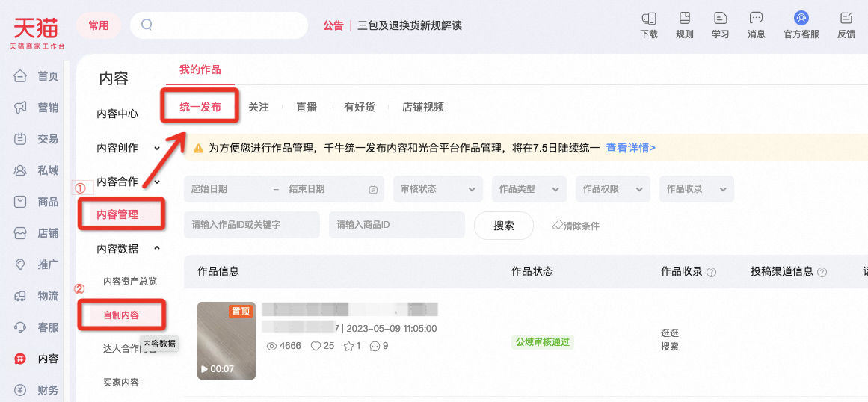The height and width of the screenshot is (402, 868).
Task: Click help icon next to 投稿渠道信息
Action: pos(822,272)
